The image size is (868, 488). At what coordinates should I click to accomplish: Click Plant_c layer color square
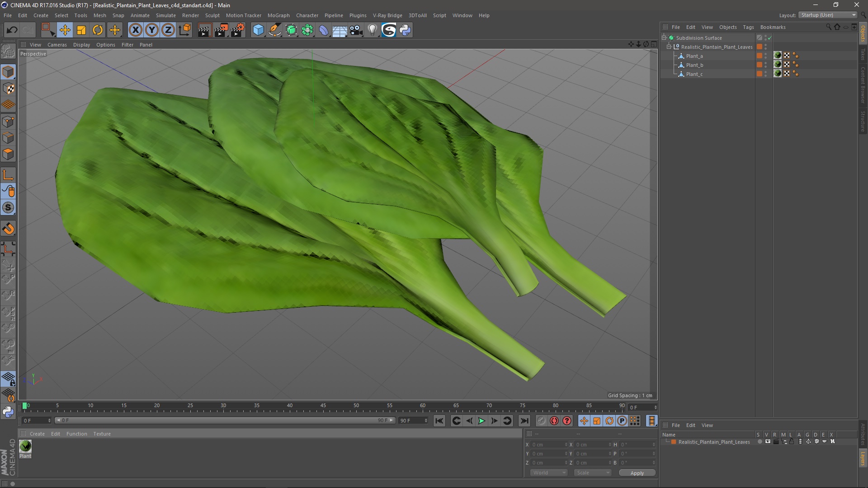(x=759, y=74)
